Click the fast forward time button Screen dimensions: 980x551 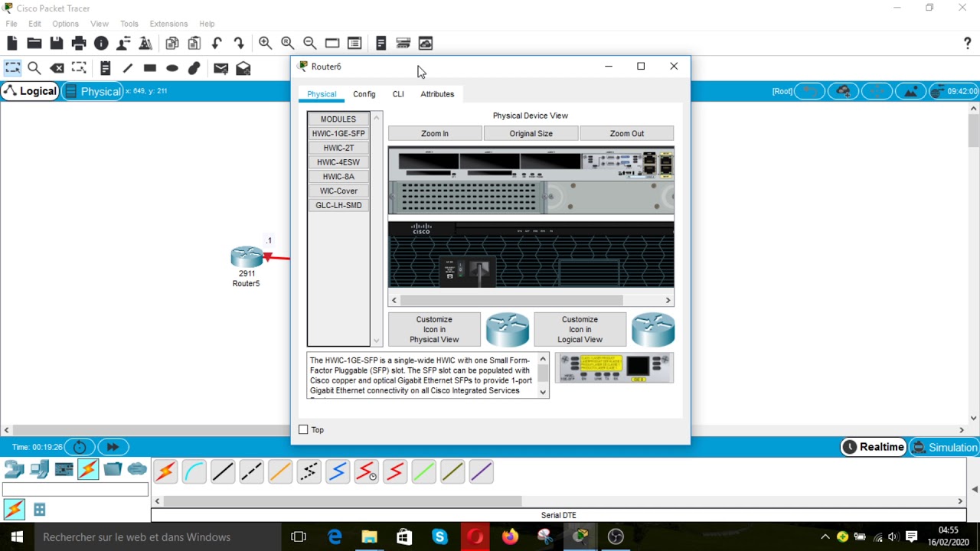point(113,447)
